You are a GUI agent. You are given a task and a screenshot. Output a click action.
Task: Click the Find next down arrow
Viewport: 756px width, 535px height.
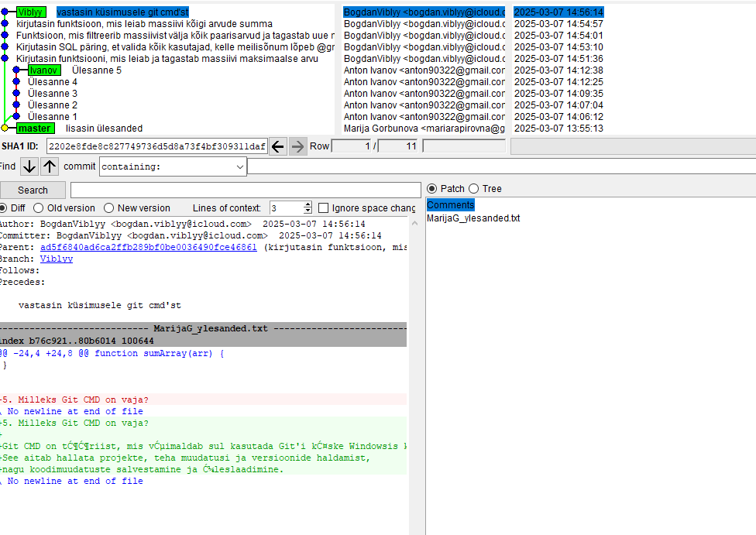pos(29,166)
